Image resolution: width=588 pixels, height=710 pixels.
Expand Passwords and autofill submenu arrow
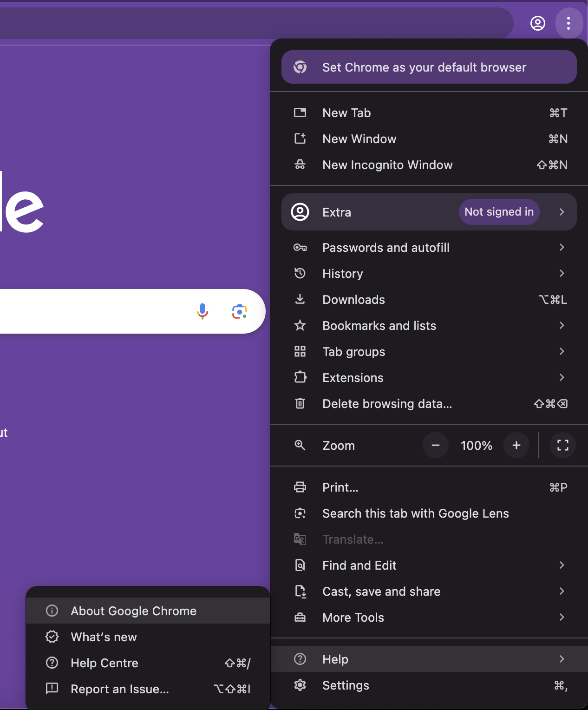point(562,247)
